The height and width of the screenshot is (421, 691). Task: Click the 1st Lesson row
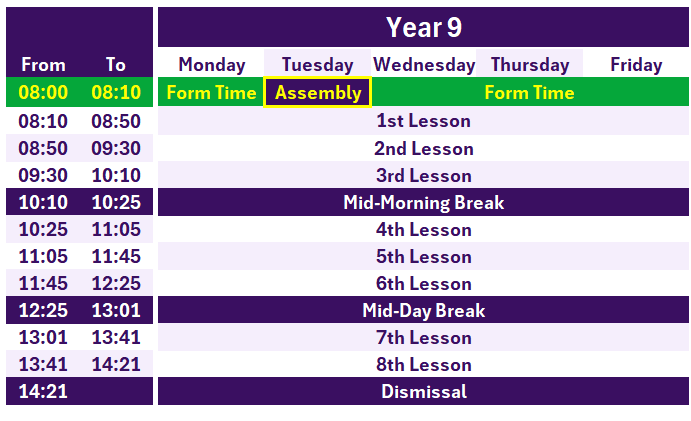(423, 122)
